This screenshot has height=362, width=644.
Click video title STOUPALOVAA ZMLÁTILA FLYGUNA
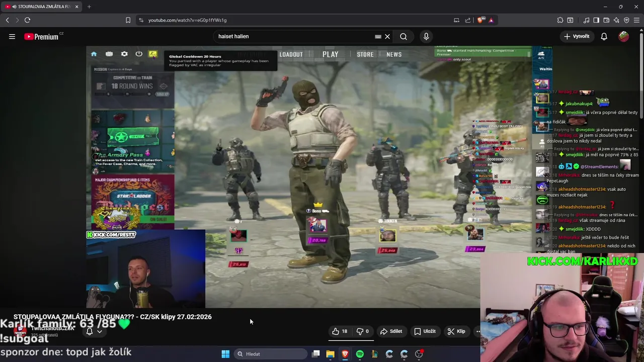click(113, 317)
